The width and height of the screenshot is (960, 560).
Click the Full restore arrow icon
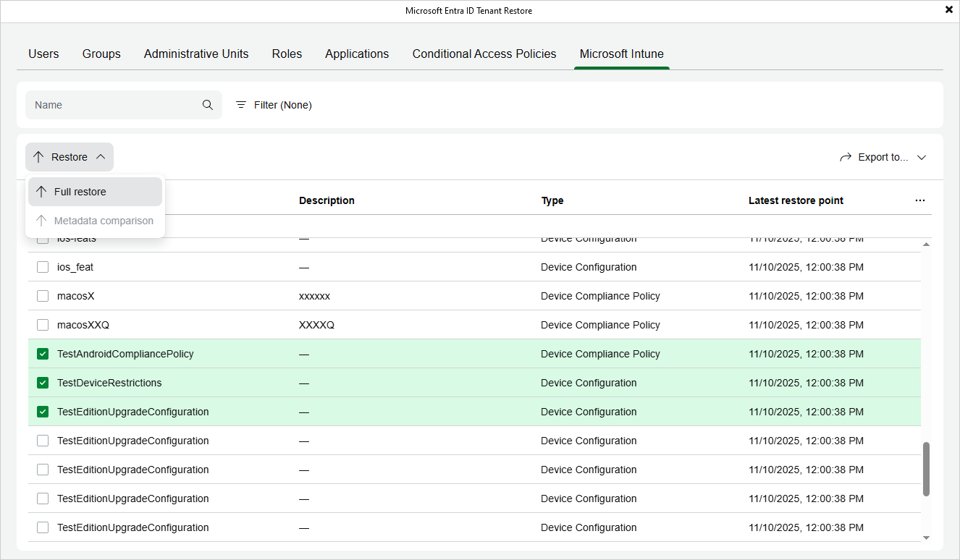(x=41, y=192)
